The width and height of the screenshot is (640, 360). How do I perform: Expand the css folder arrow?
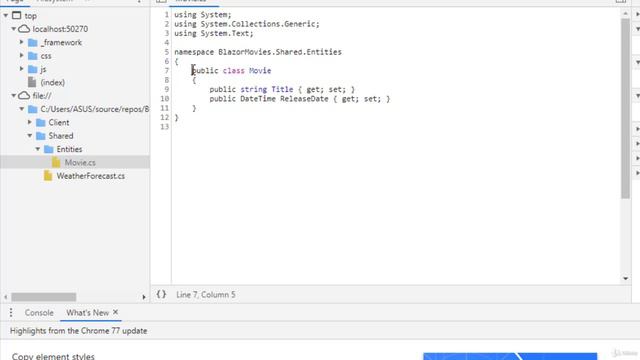click(x=22, y=56)
